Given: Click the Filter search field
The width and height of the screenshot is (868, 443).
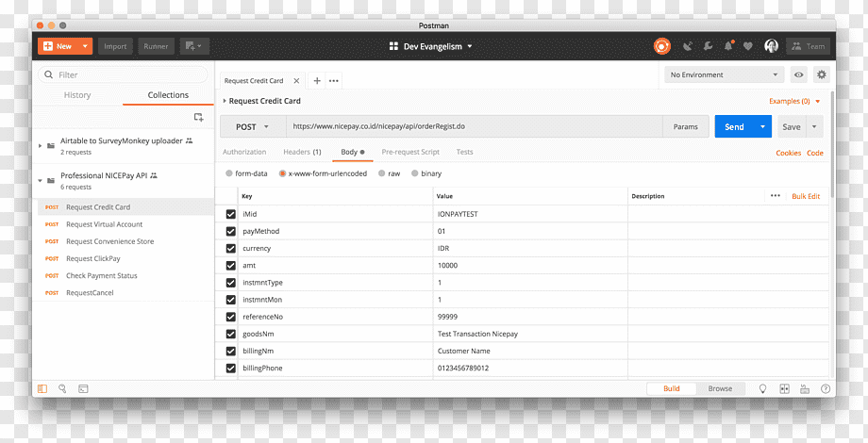Looking at the screenshot, I should (x=123, y=74).
